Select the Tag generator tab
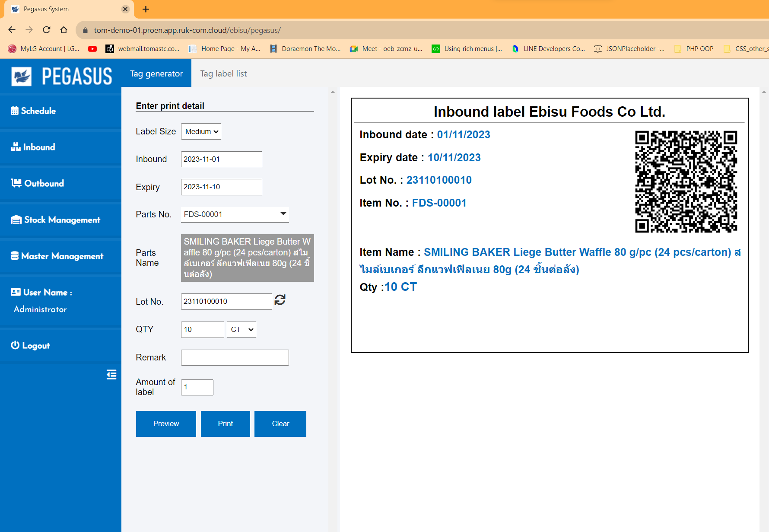 156,73
